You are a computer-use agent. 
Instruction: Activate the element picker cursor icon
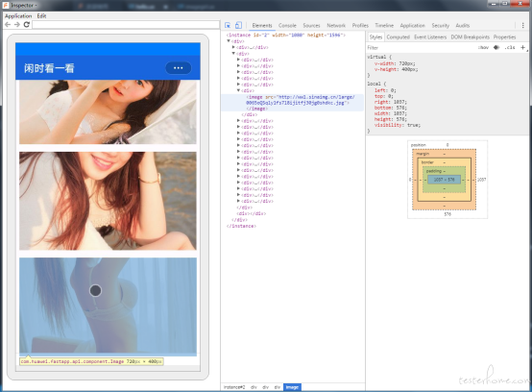click(228, 25)
